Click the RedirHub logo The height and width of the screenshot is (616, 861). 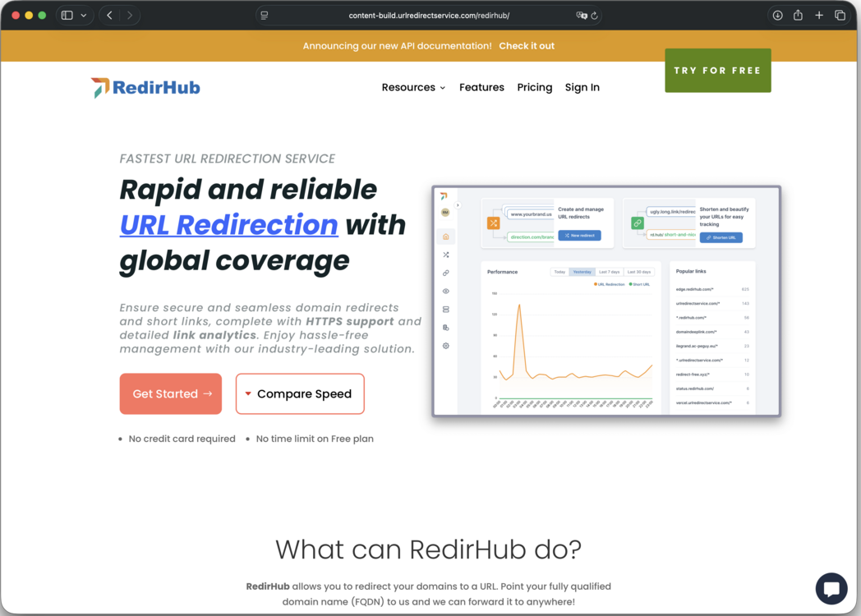145,88
